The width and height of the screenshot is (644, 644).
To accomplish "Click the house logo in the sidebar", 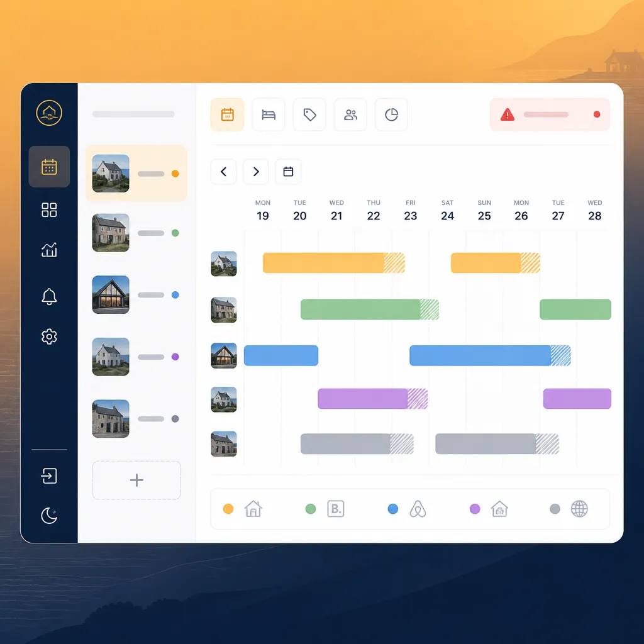I will point(49,113).
